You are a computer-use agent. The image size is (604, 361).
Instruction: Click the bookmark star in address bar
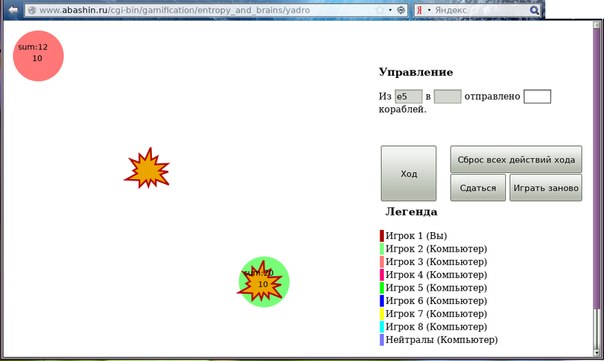click(380, 10)
